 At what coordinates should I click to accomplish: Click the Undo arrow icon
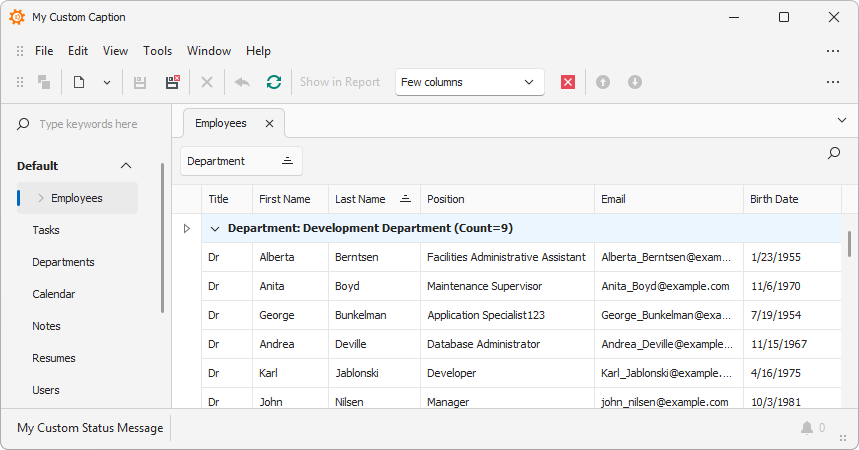pyautogui.click(x=242, y=82)
